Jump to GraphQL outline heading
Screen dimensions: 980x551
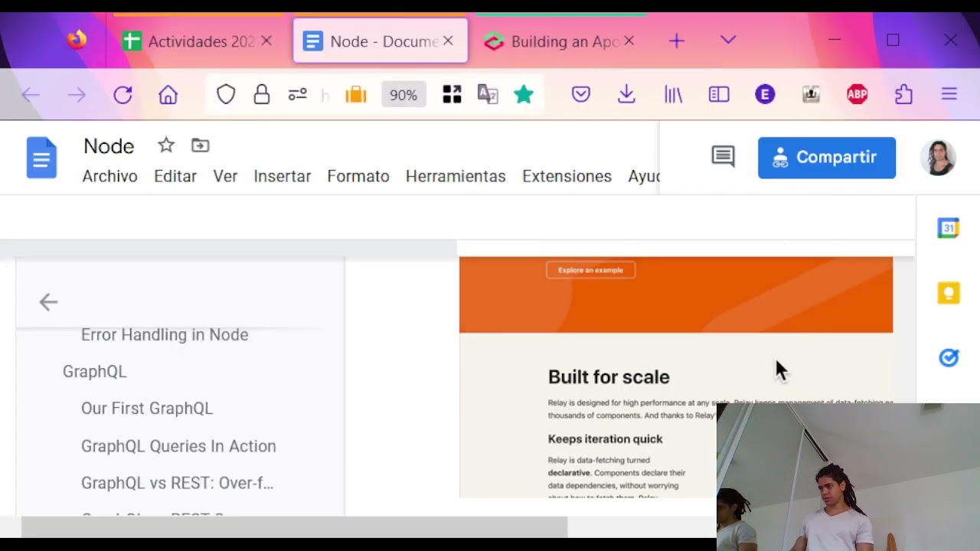(94, 371)
